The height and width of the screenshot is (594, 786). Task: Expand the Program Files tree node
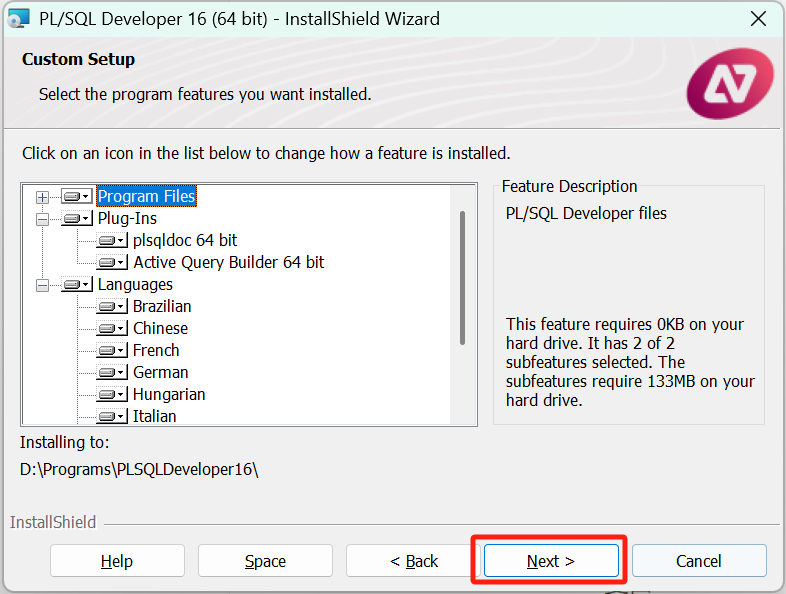(x=43, y=197)
